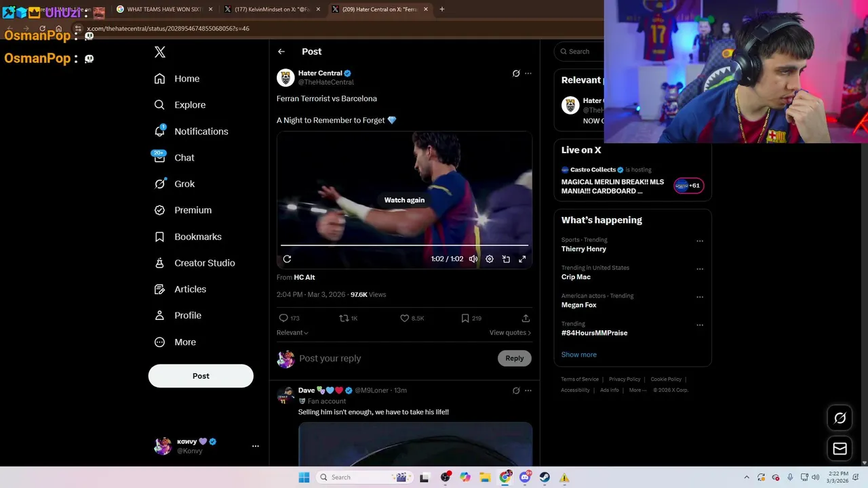The image size is (868, 488).
Task: Switch to WHAT TEAMS HAVE WON SIX browser tab
Action: 165,9
